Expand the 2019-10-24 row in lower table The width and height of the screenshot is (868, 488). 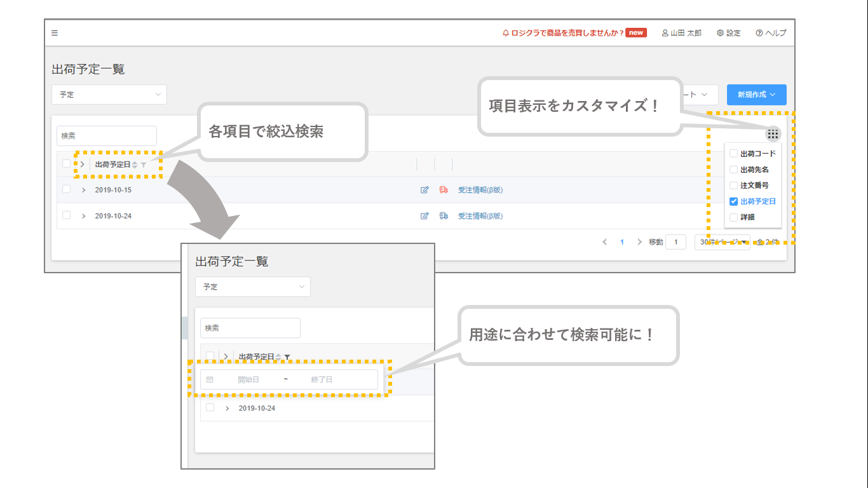point(227,408)
